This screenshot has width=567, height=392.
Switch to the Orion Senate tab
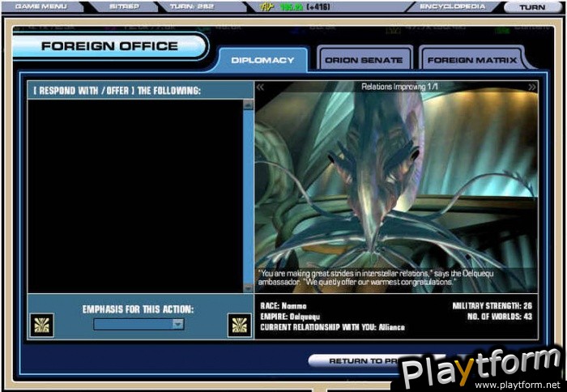pos(364,60)
